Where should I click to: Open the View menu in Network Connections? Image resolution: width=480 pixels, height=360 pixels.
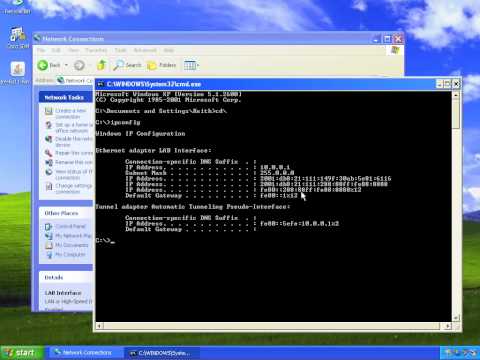pos(74,50)
